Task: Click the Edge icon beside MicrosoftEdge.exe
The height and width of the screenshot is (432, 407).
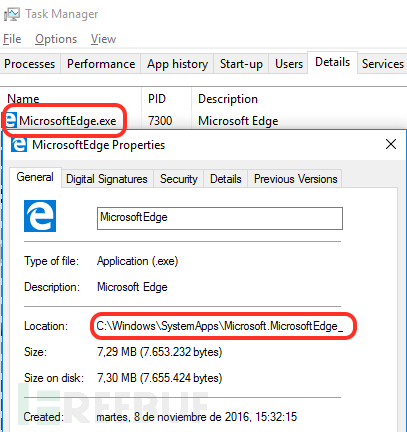Action: coord(11,120)
